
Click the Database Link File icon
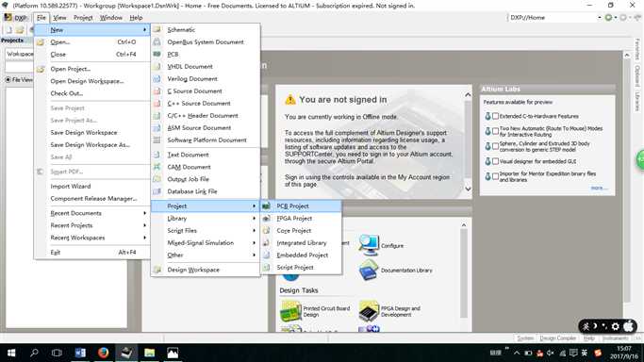157,191
